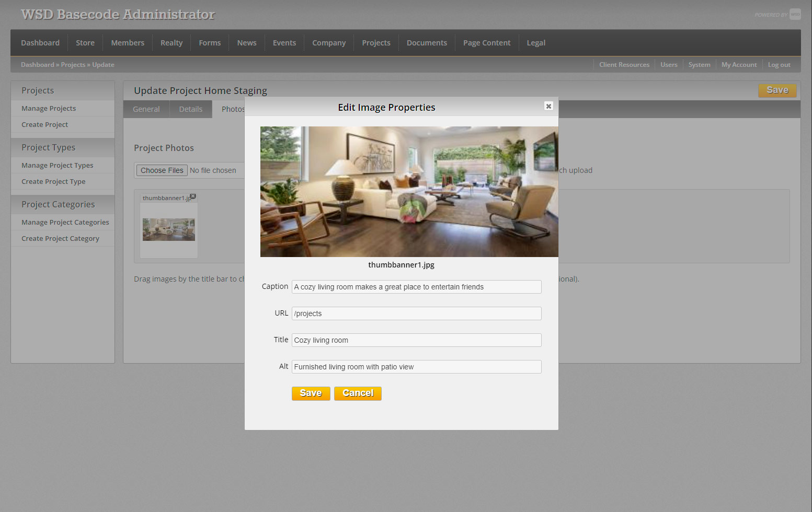Click the Update Project Home Staging heading
812x512 pixels.
click(200, 91)
